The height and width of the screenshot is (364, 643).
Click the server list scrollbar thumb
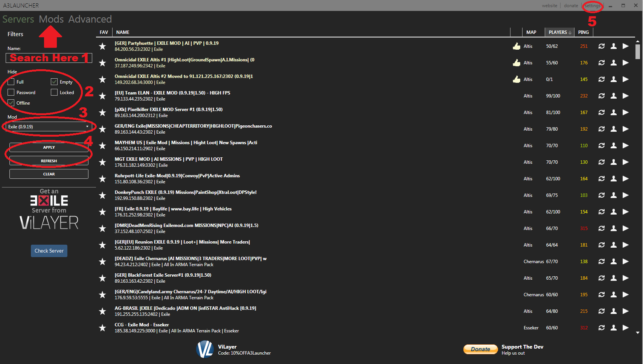point(637,52)
